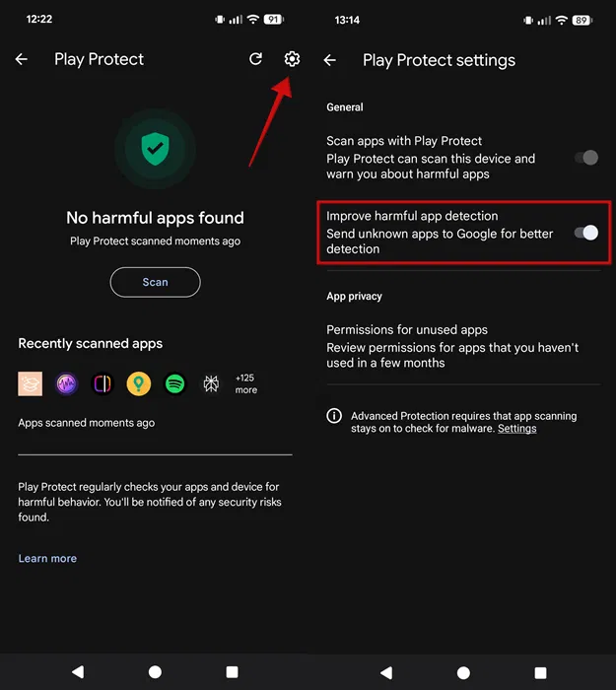This screenshot has width=616, height=690.
Task: Tap the refresh scan icon
Action: [255, 59]
